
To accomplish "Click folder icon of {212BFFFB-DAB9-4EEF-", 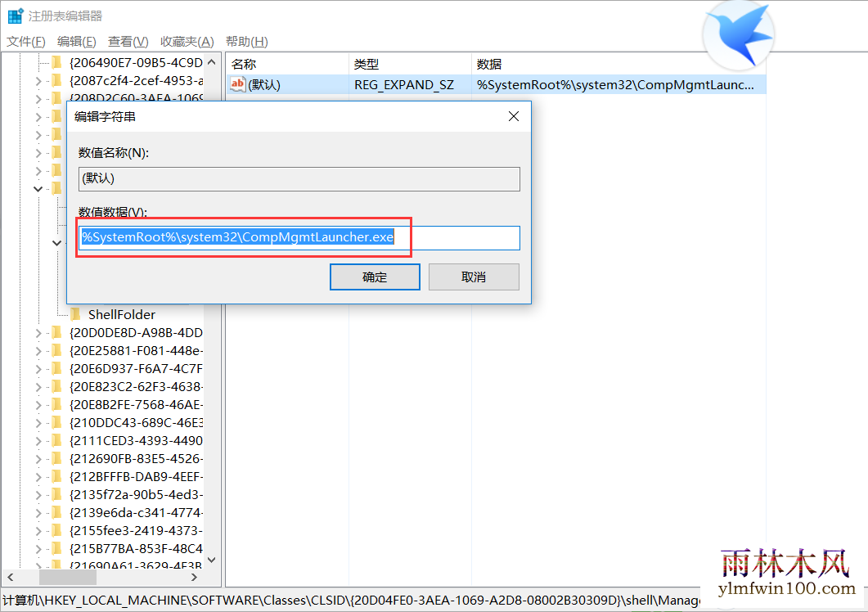I will click(x=56, y=477).
